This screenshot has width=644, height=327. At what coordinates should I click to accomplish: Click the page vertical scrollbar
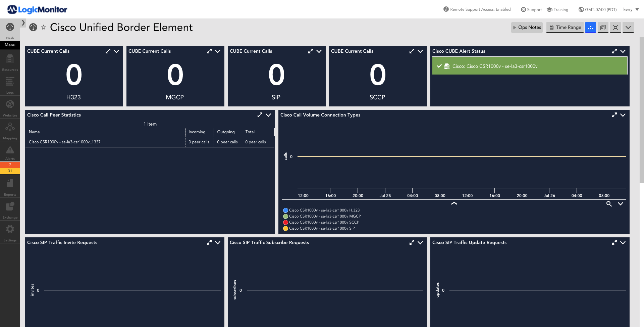point(642,110)
